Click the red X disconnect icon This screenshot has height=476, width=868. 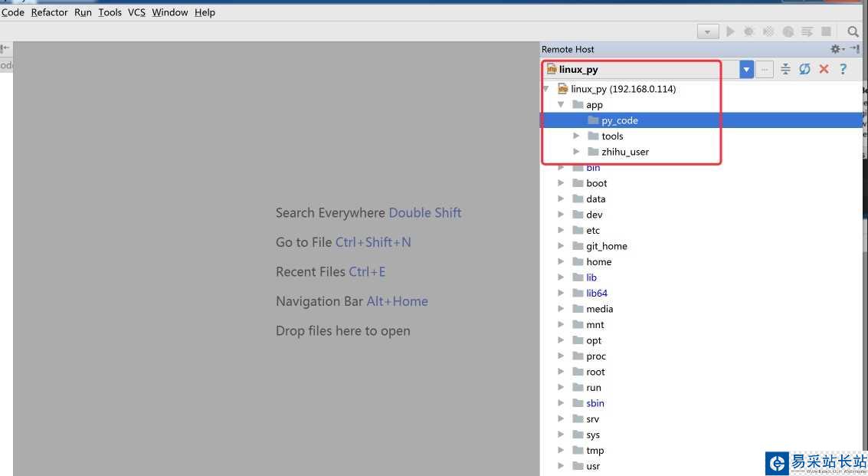click(x=824, y=69)
